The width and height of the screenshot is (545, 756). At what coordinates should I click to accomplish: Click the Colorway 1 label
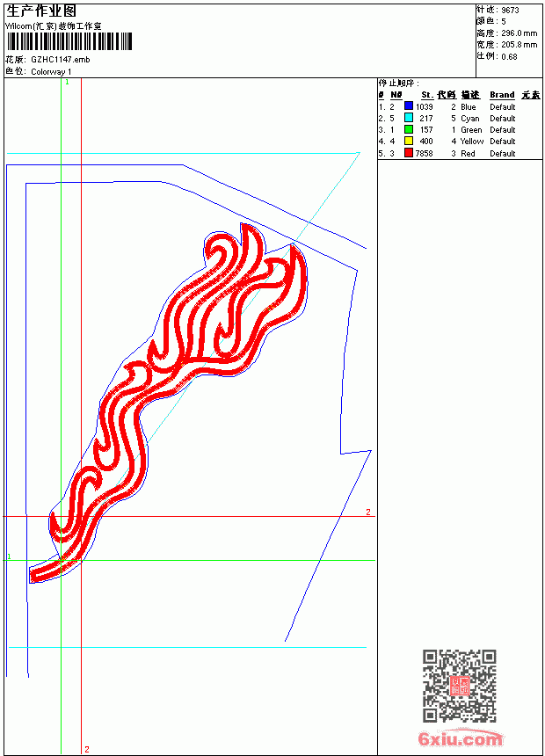[51, 72]
